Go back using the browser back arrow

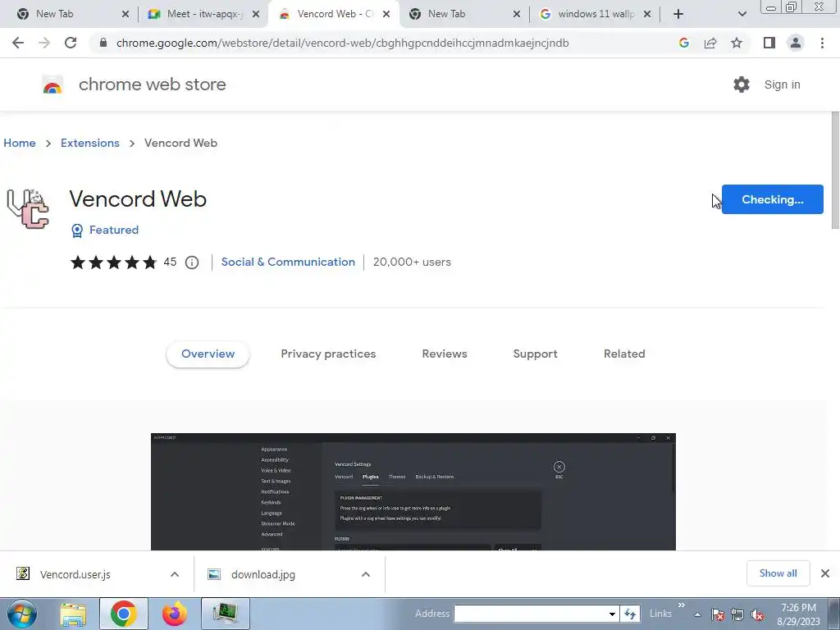[x=18, y=43]
